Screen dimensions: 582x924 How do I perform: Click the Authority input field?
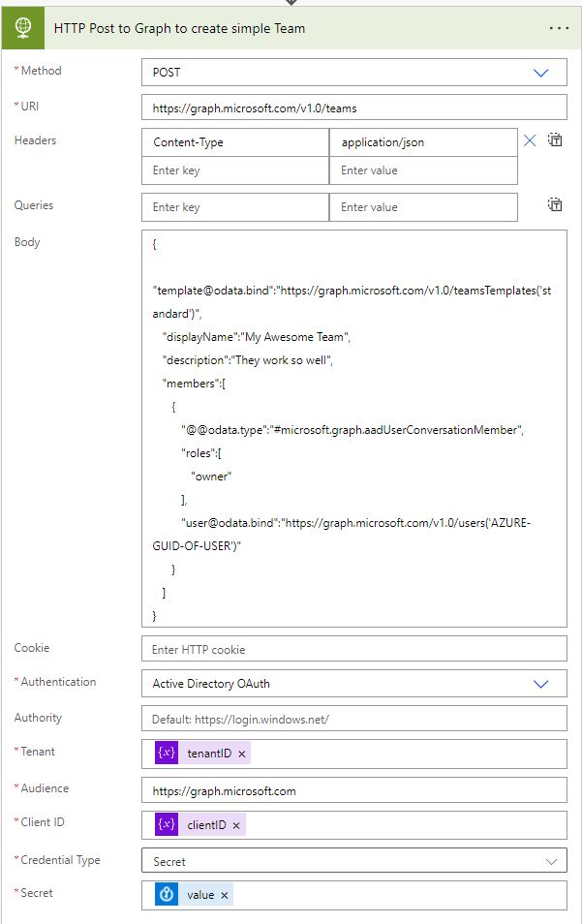pyautogui.click(x=353, y=720)
